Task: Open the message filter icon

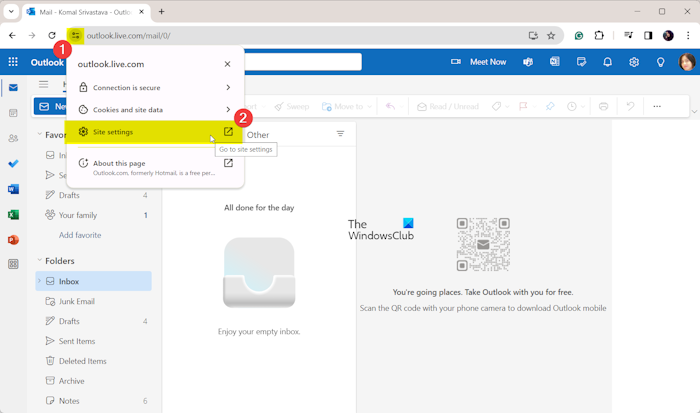Action: point(340,133)
